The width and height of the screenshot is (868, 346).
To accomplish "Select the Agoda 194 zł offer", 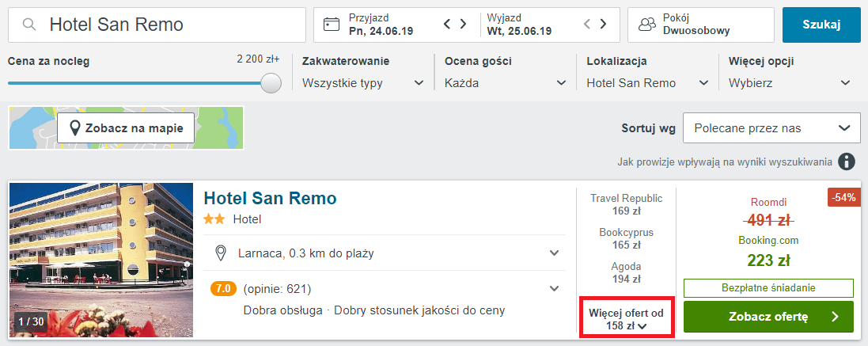I will [x=626, y=273].
